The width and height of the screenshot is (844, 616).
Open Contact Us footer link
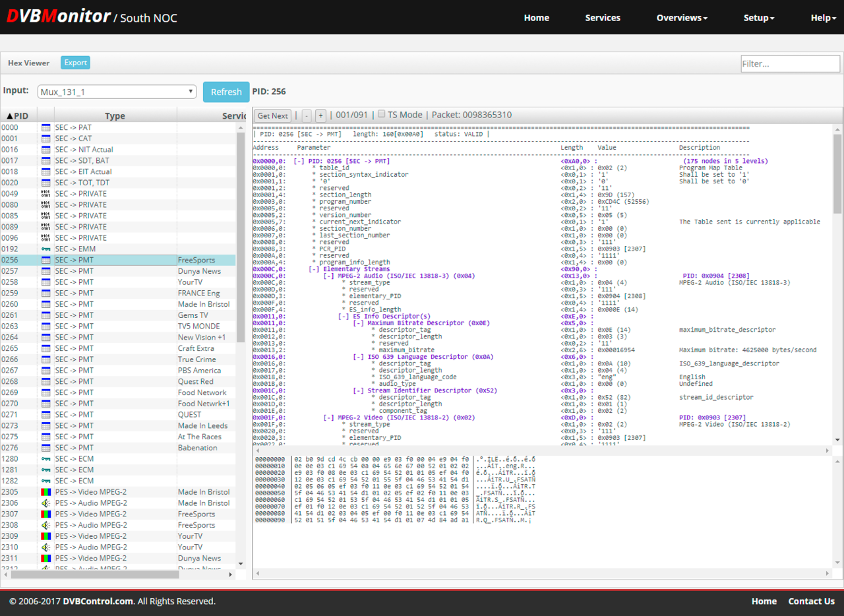point(812,601)
